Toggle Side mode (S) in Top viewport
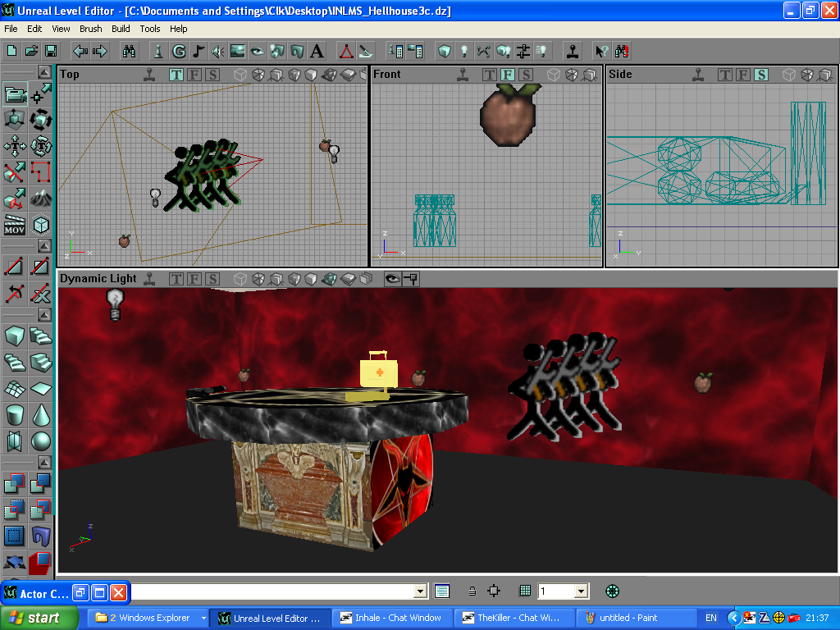This screenshot has width=840, height=630. pos(212,75)
